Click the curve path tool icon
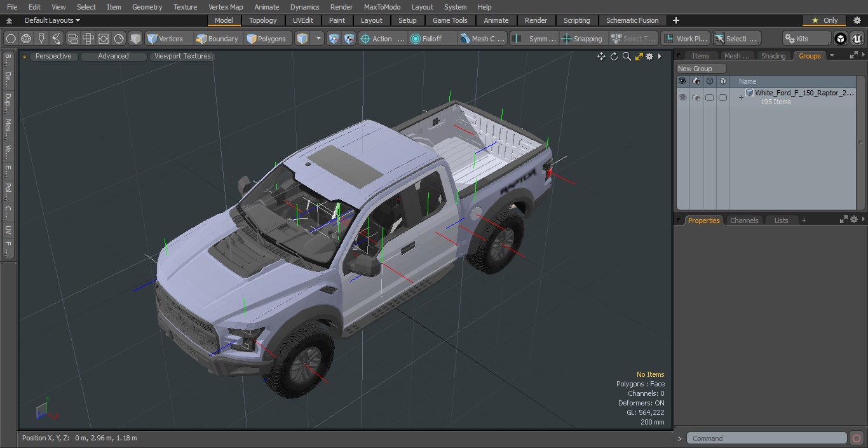The image size is (868, 448). coord(57,39)
